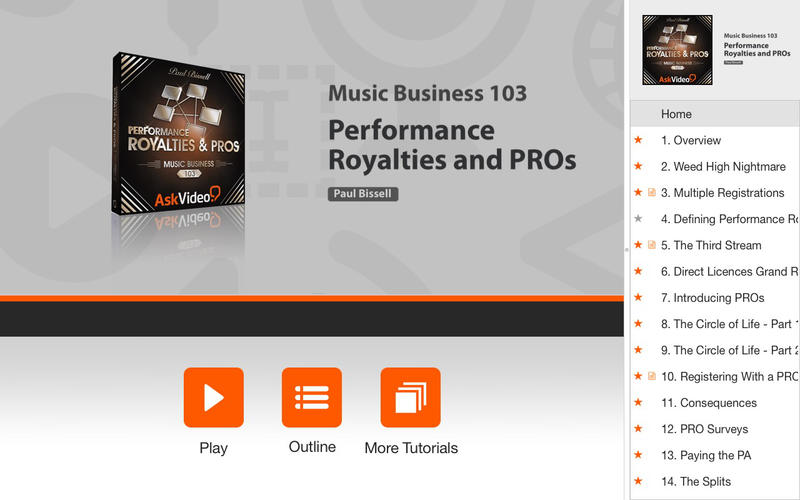Viewport: 800px width, 500px height.
Task: Click the note icon beside Multiple Registrations
Action: (x=652, y=192)
